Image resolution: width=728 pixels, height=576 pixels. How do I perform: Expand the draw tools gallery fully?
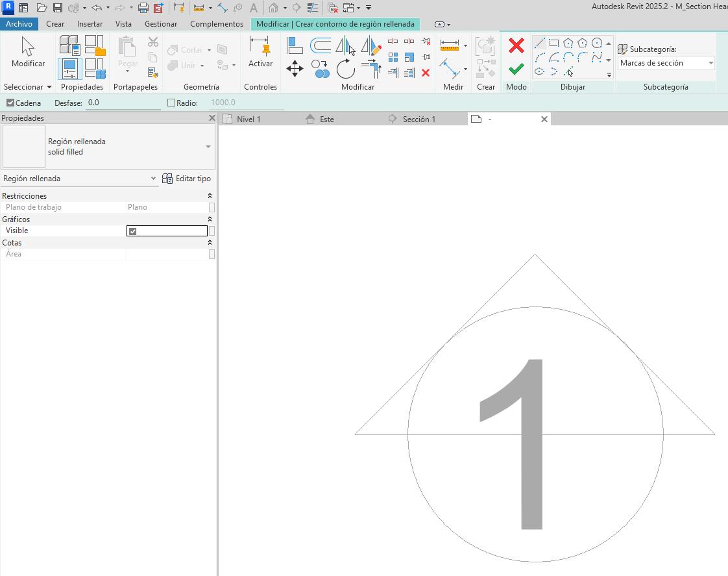pos(609,74)
